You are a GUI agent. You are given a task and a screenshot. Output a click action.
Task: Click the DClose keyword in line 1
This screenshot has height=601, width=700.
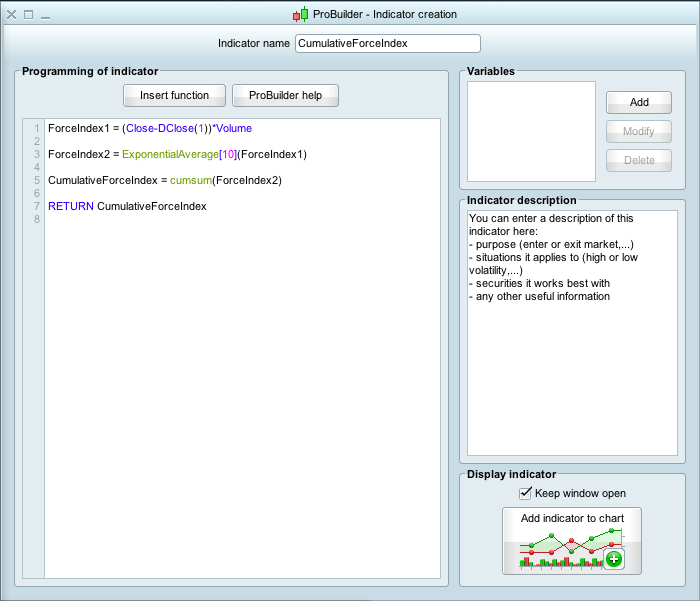coord(176,129)
